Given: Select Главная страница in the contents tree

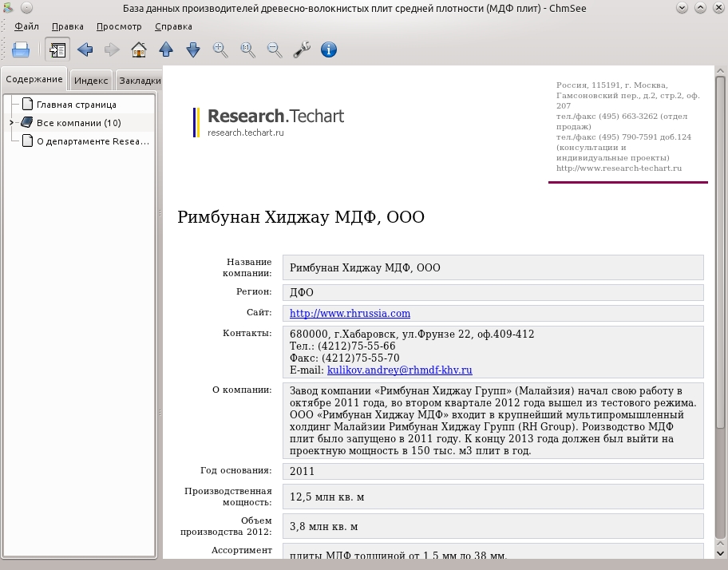Looking at the screenshot, I should point(77,105).
